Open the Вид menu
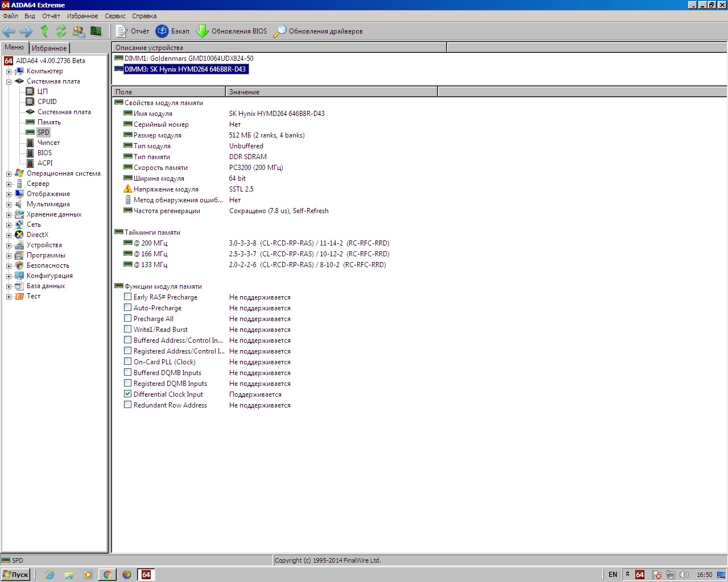Viewport: 728px width, 582px height. coord(30,16)
